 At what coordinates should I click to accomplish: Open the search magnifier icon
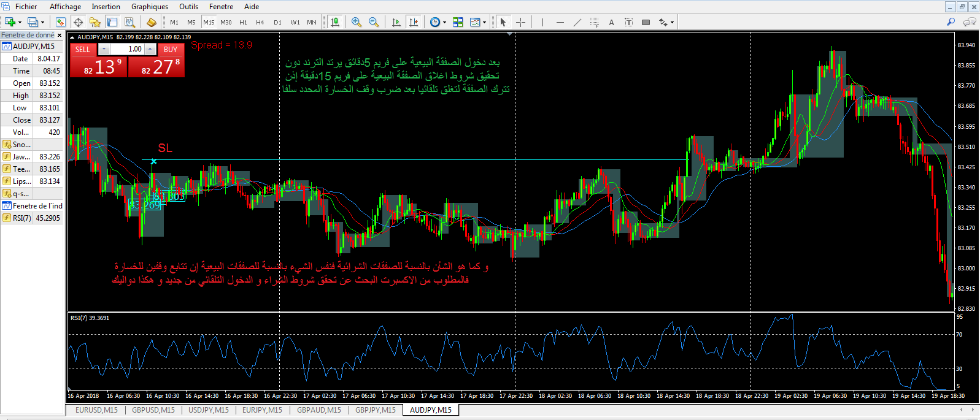click(951, 22)
